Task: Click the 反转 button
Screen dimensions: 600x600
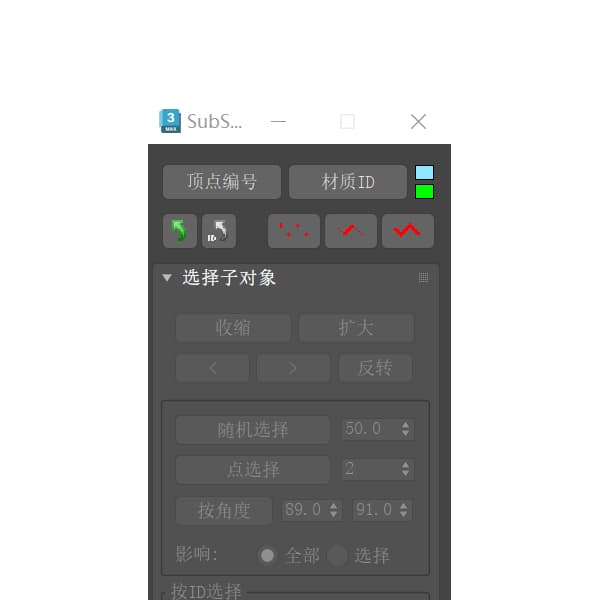Action: tap(375, 368)
